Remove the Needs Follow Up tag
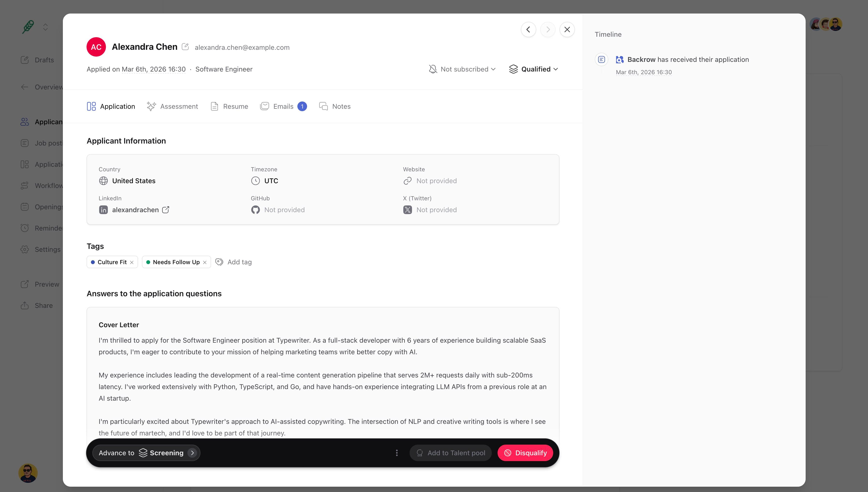This screenshot has height=492, width=868. [x=205, y=262]
